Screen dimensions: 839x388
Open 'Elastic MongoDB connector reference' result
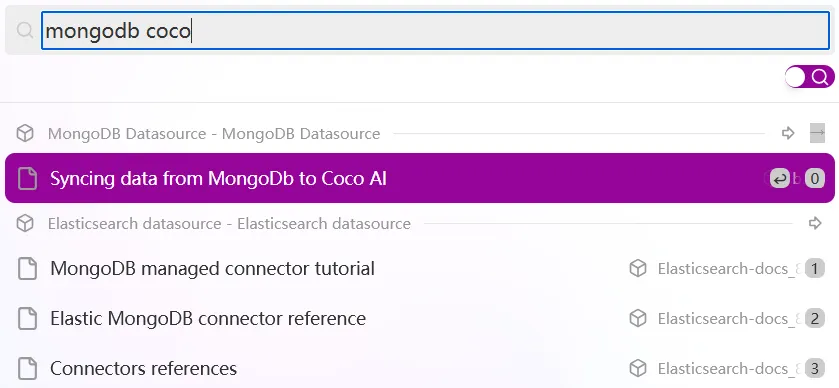420,318
